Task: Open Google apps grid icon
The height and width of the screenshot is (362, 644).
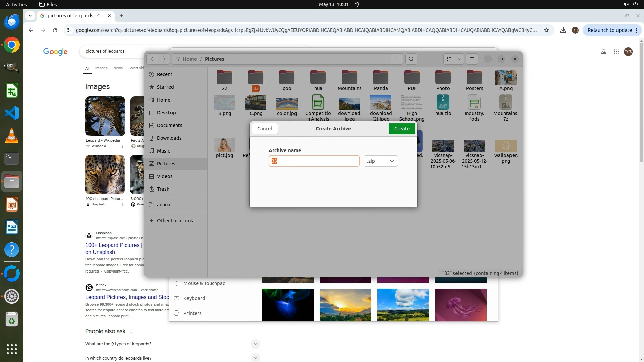Action: coord(616,52)
